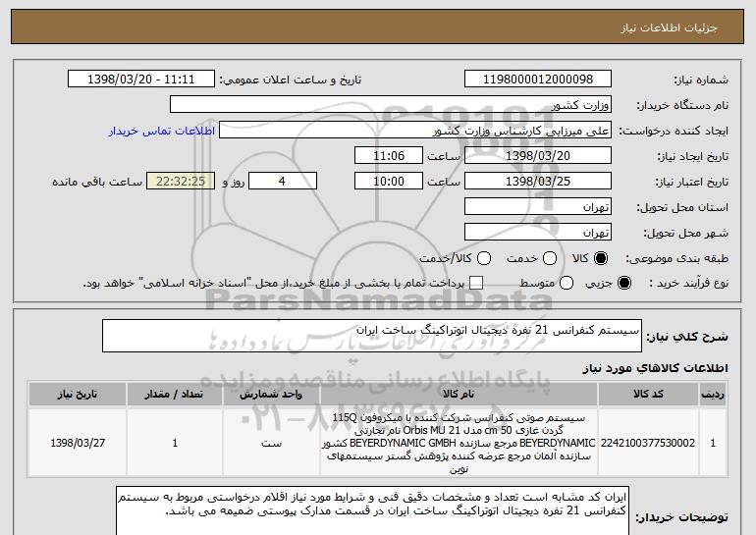Click the creation date field 1398/03/20
Image resolution: width=756 pixels, height=535 pixels.
tap(538, 156)
